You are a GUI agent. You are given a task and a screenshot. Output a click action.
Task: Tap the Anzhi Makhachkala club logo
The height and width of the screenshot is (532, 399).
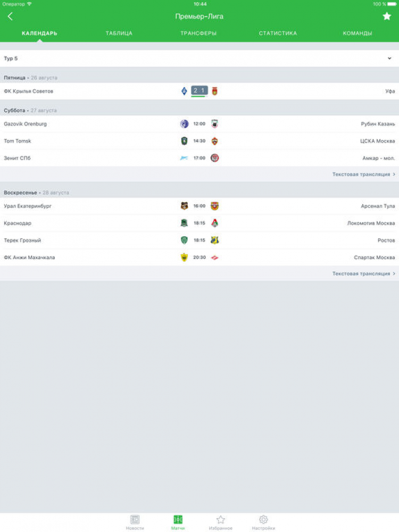tap(184, 257)
